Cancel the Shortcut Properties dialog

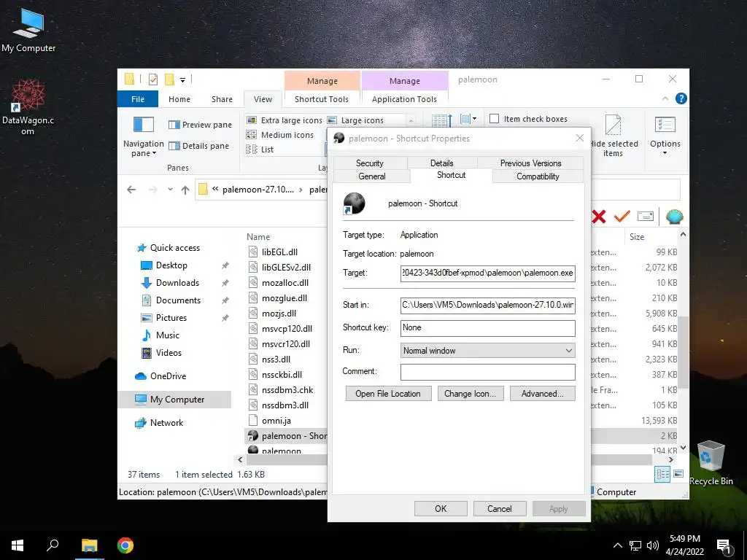tap(499, 508)
